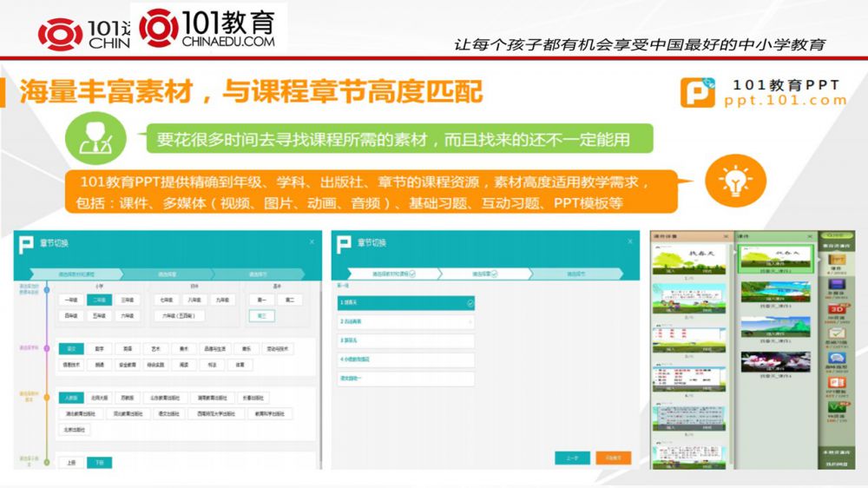Open the 3D resources icon in sidebar
868x488 pixels.
[x=836, y=310]
